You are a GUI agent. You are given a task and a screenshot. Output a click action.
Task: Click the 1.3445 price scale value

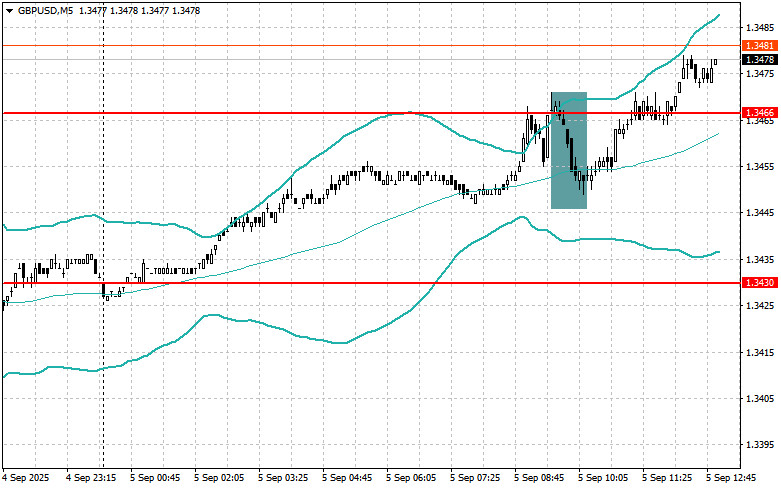760,213
